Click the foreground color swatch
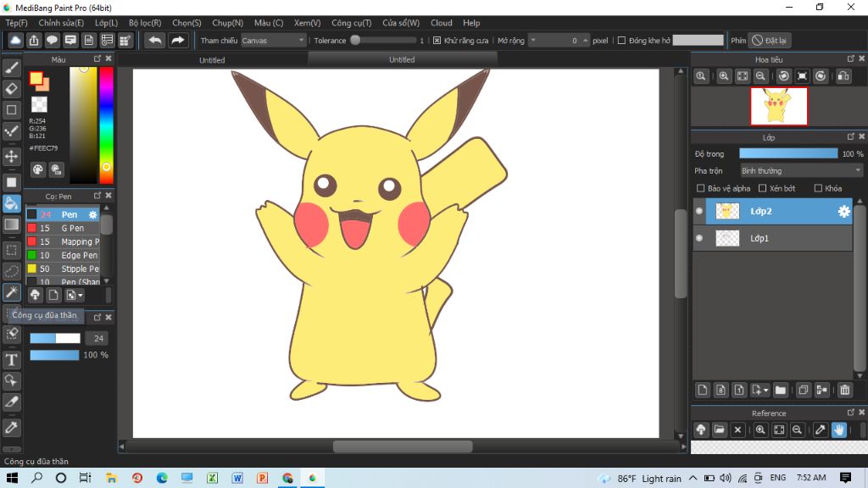Image resolution: width=868 pixels, height=488 pixels. [36, 79]
